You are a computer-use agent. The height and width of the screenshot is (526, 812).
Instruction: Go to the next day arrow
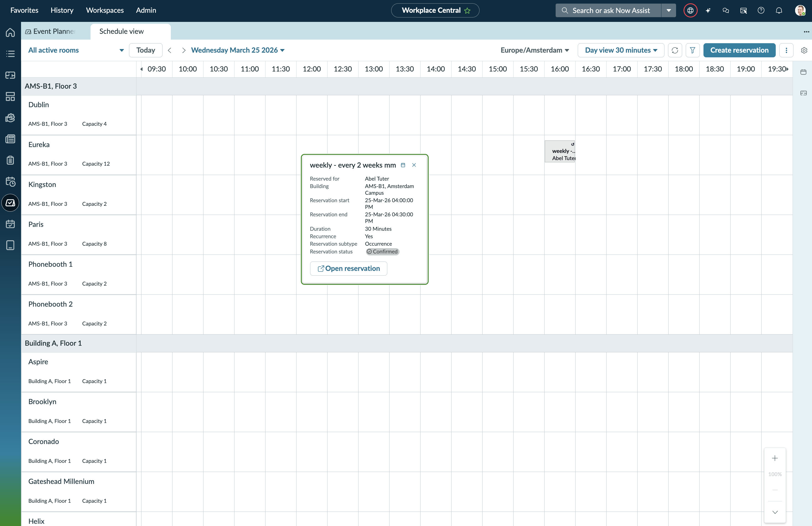(x=184, y=50)
